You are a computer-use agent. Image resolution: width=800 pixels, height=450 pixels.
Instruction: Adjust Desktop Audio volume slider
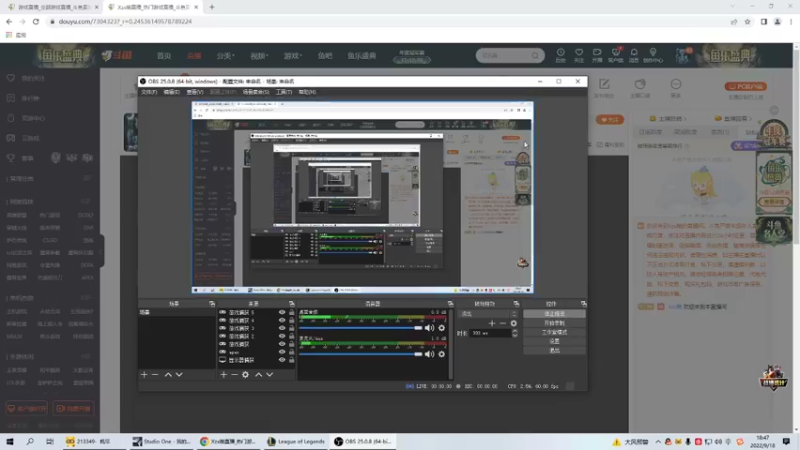coord(361,328)
